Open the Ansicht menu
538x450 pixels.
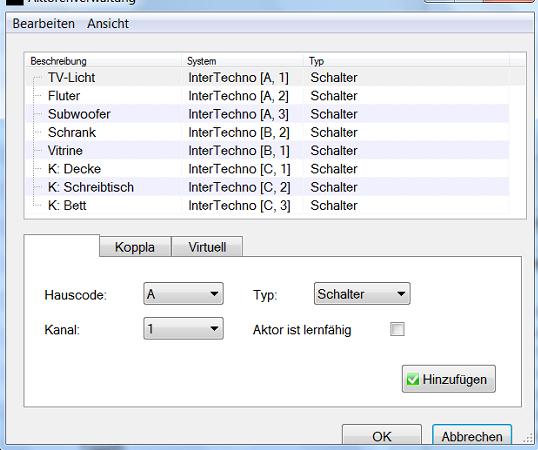tap(108, 24)
